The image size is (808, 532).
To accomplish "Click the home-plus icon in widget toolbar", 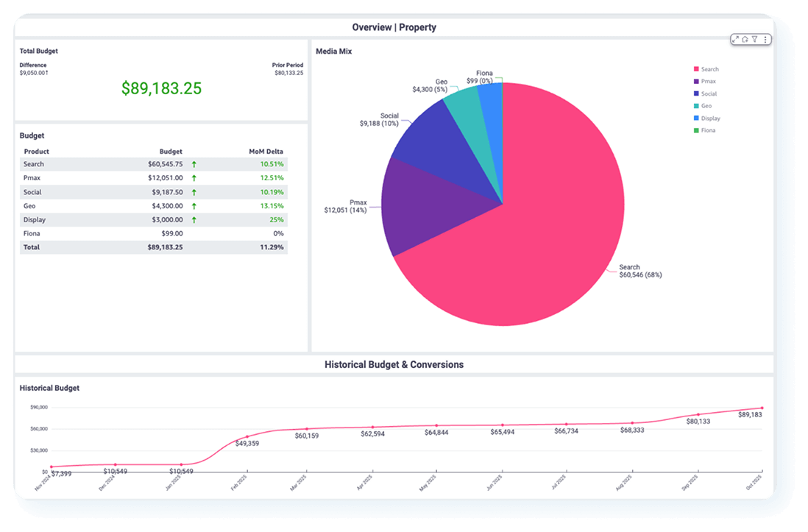I will coord(745,40).
